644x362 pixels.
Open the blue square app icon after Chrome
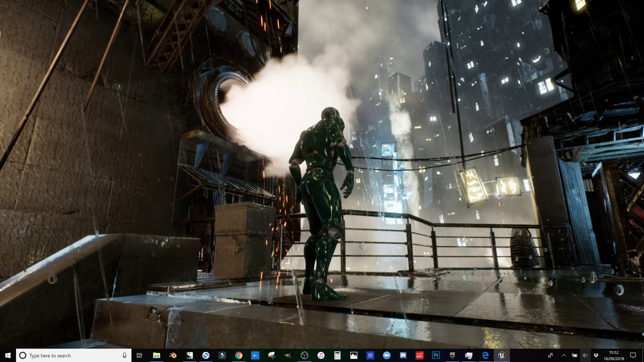click(x=255, y=355)
